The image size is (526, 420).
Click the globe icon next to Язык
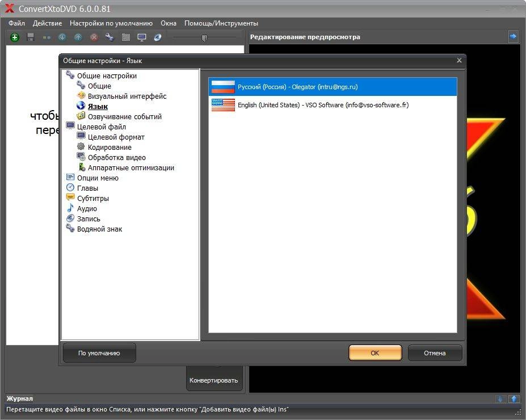click(x=81, y=106)
